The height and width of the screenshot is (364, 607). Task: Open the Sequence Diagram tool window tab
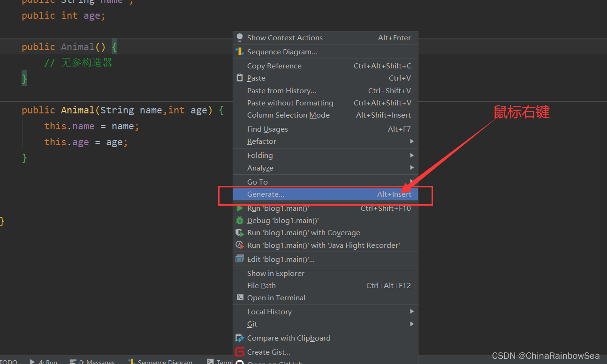coord(160,361)
